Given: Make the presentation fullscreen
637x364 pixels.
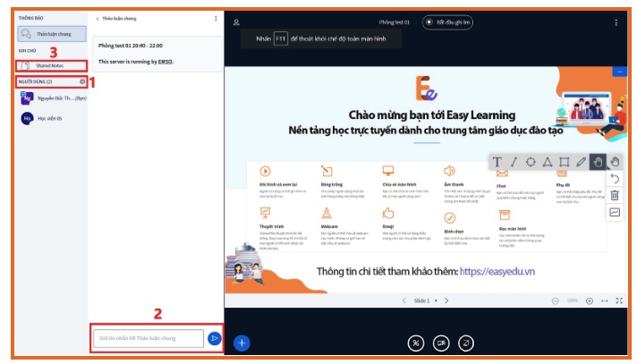Looking at the screenshot, I should pos(619,301).
